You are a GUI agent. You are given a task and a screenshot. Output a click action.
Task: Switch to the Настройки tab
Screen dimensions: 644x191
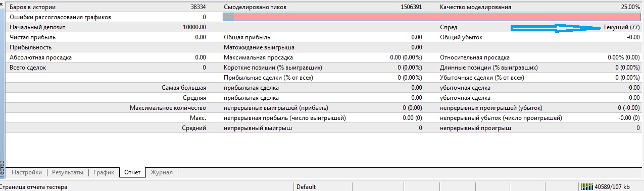pyautogui.click(x=27, y=172)
